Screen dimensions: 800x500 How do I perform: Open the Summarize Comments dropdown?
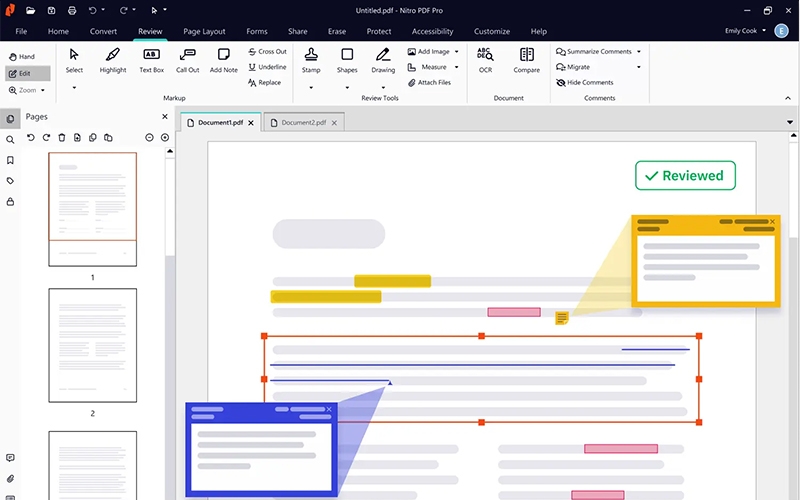click(638, 51)
